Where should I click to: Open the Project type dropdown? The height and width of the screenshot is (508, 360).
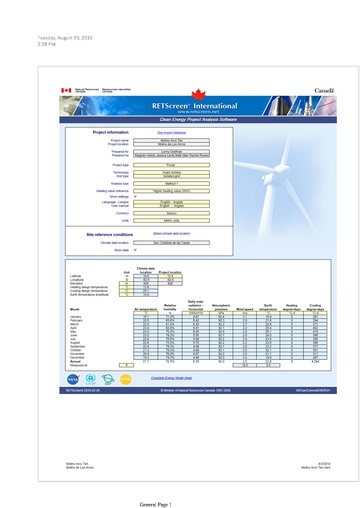(171, 165)
